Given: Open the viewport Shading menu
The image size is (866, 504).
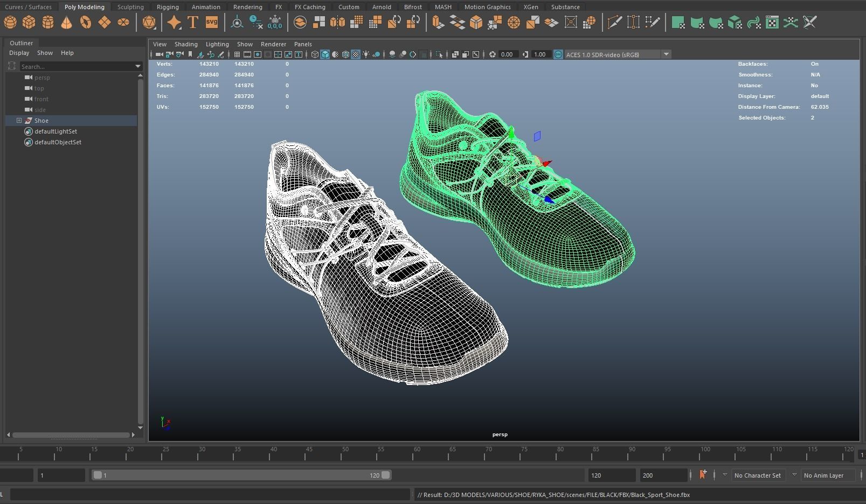Looking at the screenshot, I should click(x=186, y=44).
